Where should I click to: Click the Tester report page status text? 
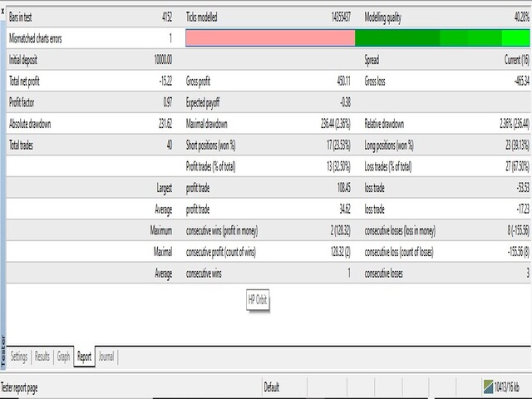(x=19, y=387)
